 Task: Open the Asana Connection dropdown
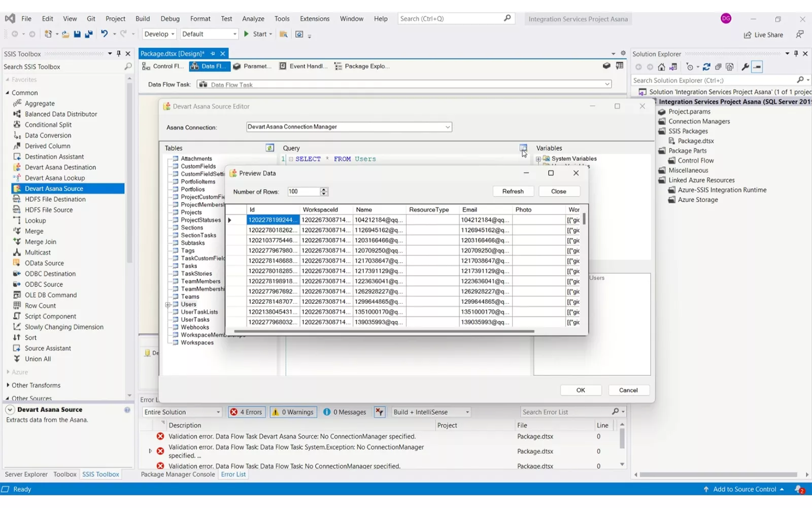point(447,127)
